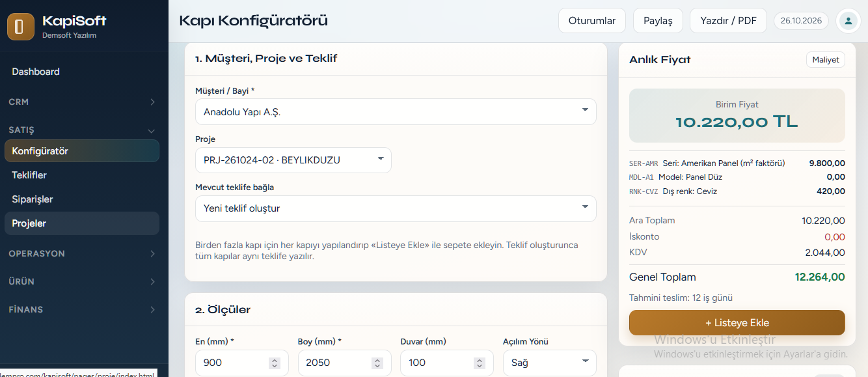
Task: Collapse the SATIŞ sidebar section
Action: (x=82, y=130)
